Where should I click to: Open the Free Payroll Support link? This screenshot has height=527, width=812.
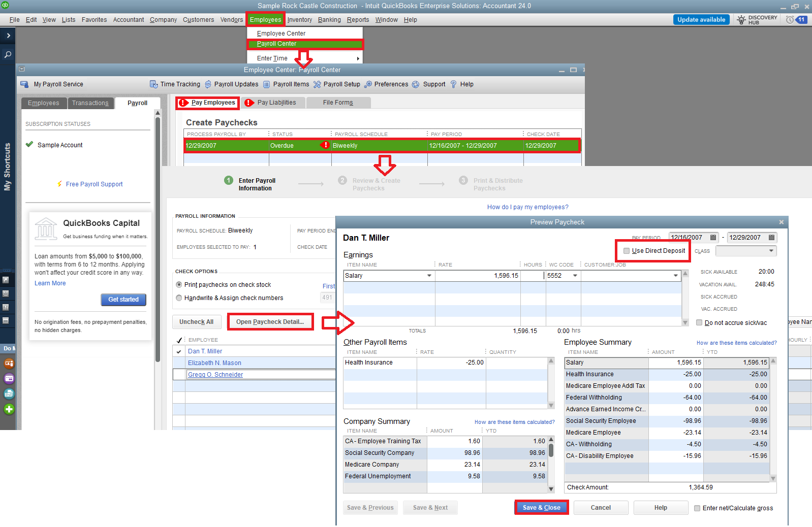[94, 184]
